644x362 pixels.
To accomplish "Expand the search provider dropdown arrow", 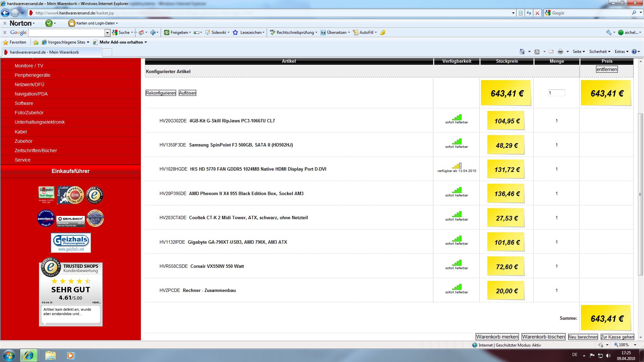I will (640, 13).
